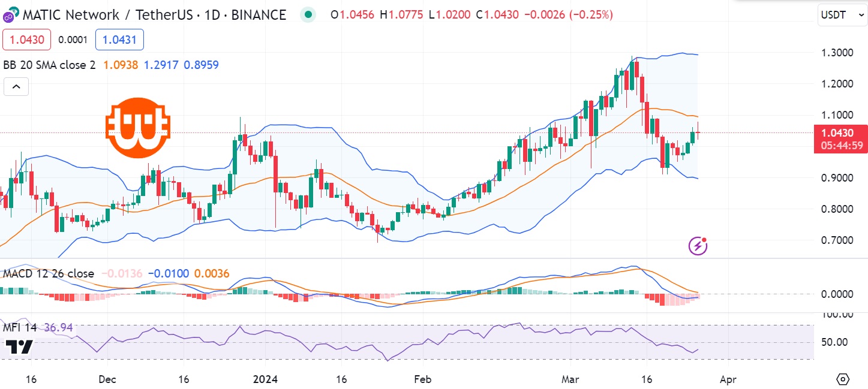Click the 2024 label on the time axis
The height and width of the screenshot is (389, 868).
tap(264, 379)
